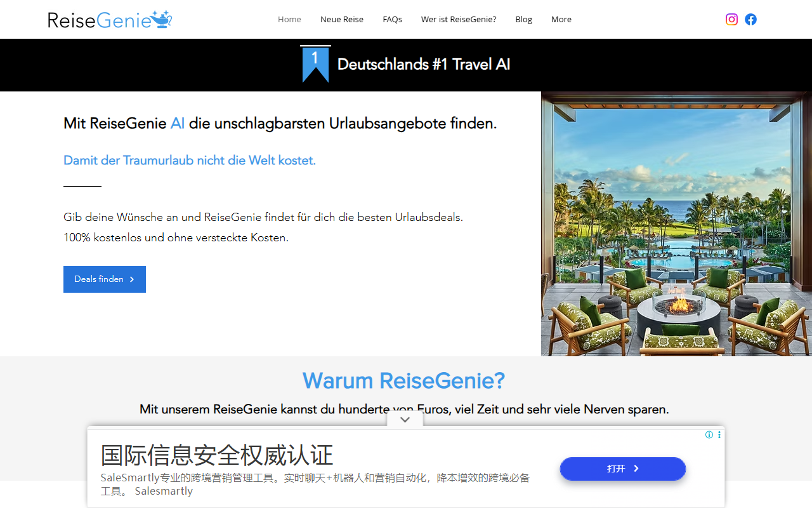The image size is (812, 508).
Task: Open the Facebook page icon
Action: pyautogui.click(x=750, y=19)
